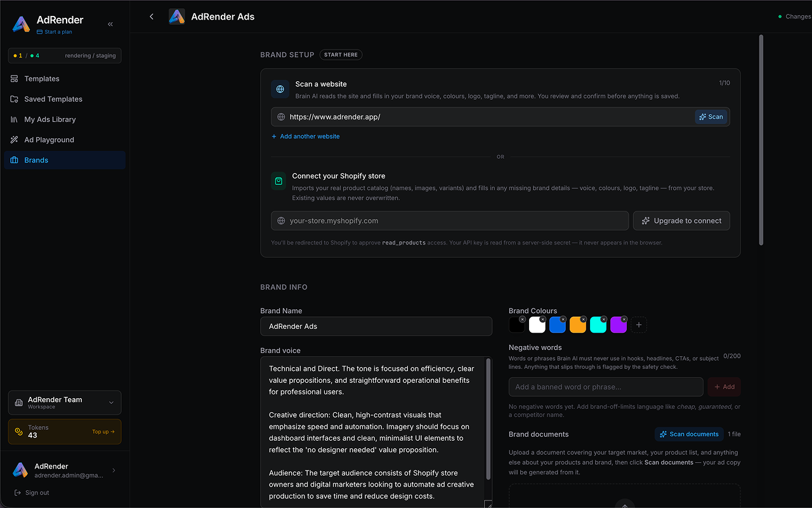Select the blue brand colour swatch

tap(557, 326)
